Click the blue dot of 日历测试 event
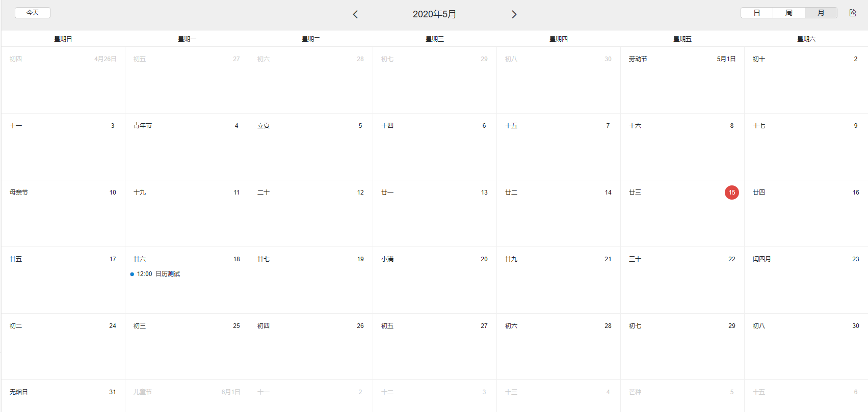Image resolution: width=868 pixels, height=412 pixels. 132,274
